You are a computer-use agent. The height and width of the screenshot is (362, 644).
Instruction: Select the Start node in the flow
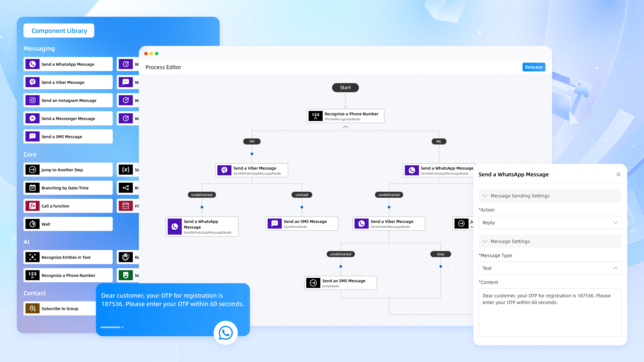coord(345,88)
